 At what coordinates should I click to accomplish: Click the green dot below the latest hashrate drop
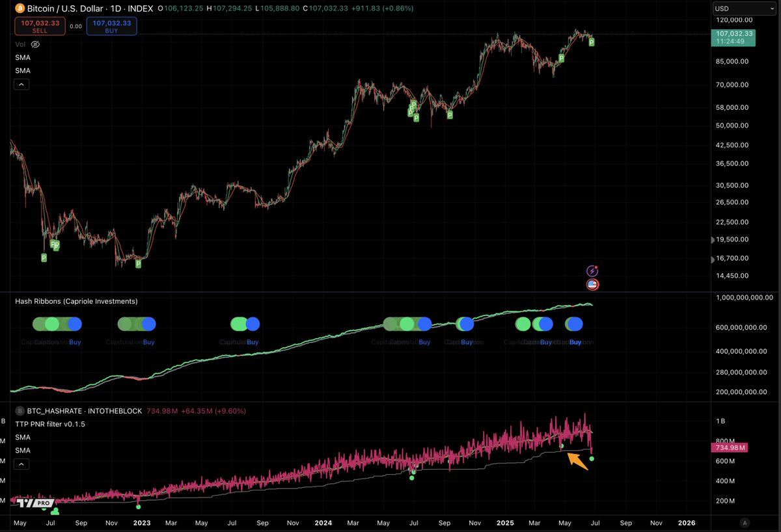click(x=592, y=459)
